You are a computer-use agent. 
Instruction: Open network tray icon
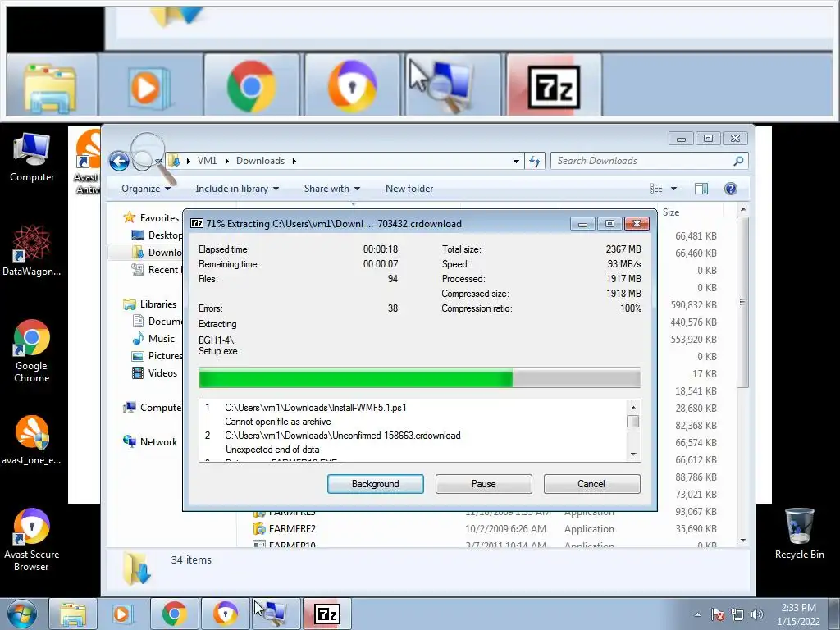pos(737,614)
